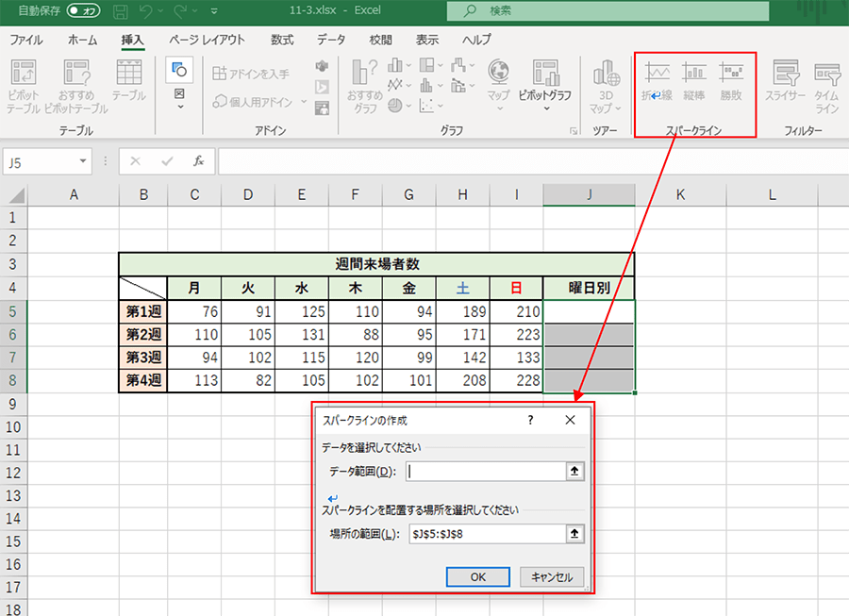Open the 数式 ribbon tab

281,41
